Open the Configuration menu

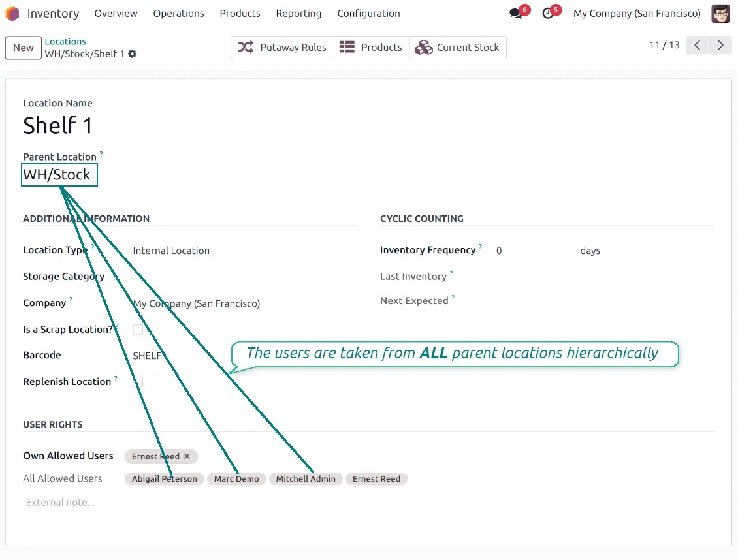click(x=368, y=14)
